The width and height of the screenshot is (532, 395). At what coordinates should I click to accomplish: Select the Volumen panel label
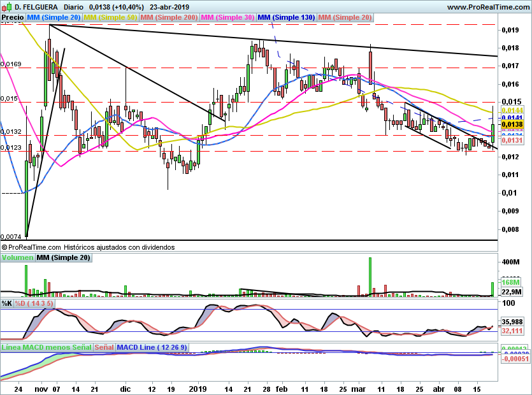(17, 257)
